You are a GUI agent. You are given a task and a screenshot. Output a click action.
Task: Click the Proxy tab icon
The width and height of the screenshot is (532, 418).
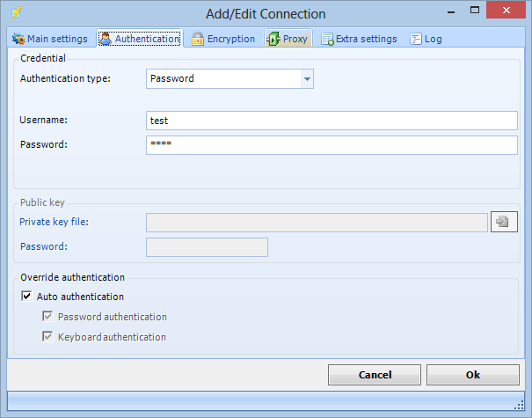pos(273,39)
